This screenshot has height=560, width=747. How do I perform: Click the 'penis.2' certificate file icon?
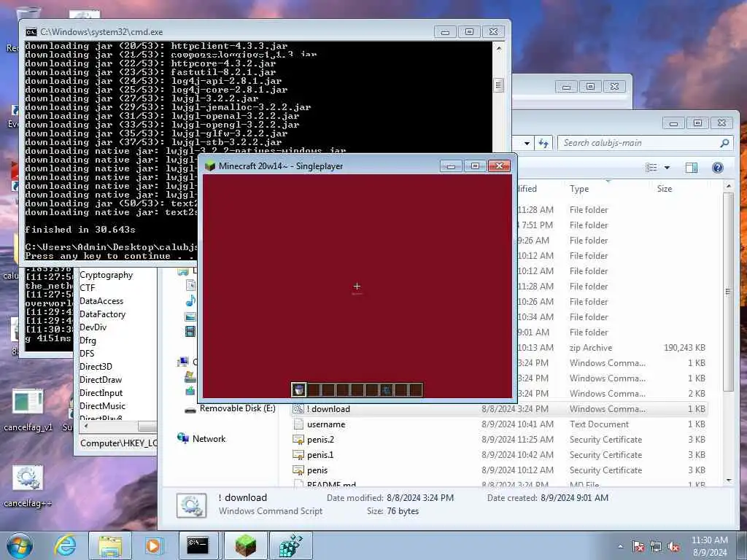[x=298, y=440]
